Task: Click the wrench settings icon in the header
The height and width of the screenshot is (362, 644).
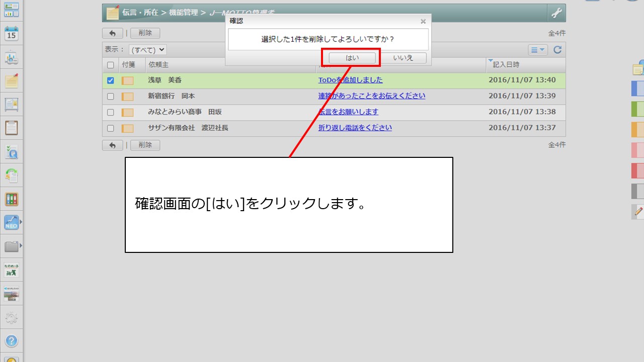Action: [556, 13]
